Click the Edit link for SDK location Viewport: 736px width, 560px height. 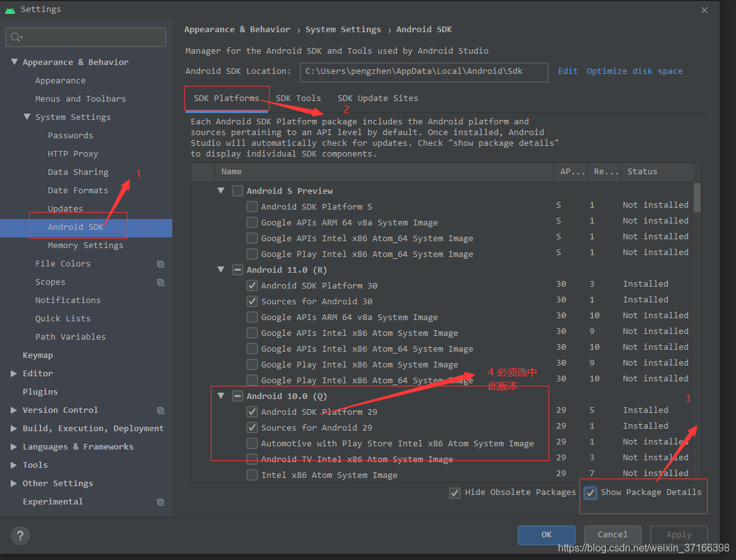click(567, 71)
